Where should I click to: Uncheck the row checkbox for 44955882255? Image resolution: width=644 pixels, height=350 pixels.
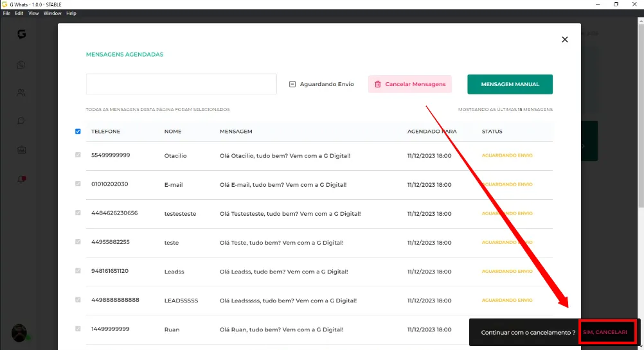click(78, 241)
